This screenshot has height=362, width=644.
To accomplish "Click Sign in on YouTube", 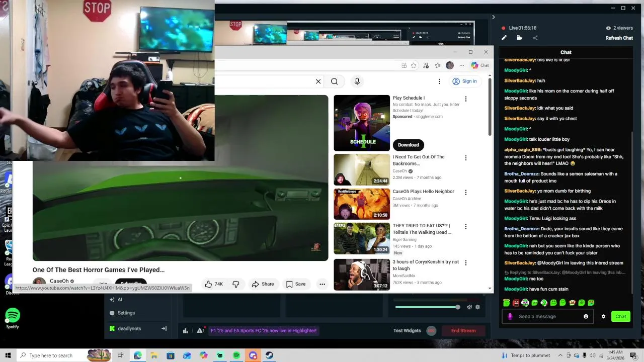I will click(464, 81).
